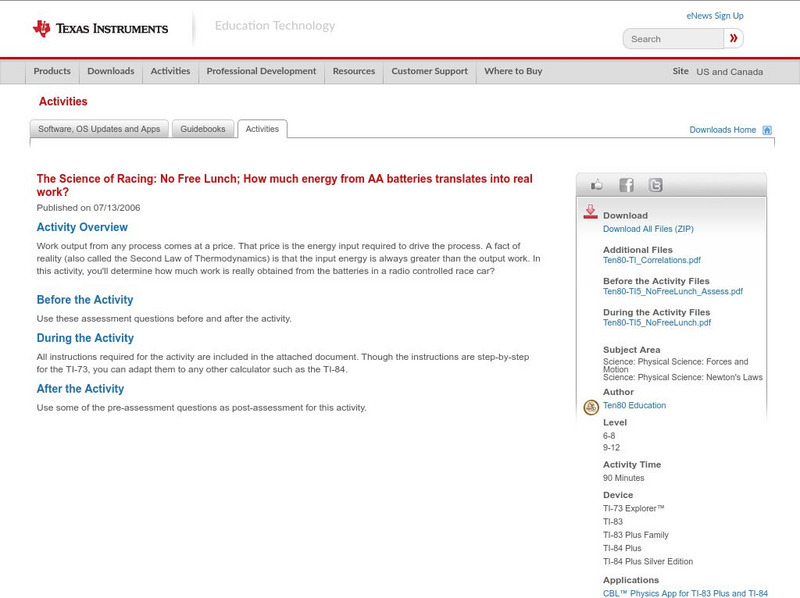
Task: Click the 6-8 level value
Action: point(609,436)
